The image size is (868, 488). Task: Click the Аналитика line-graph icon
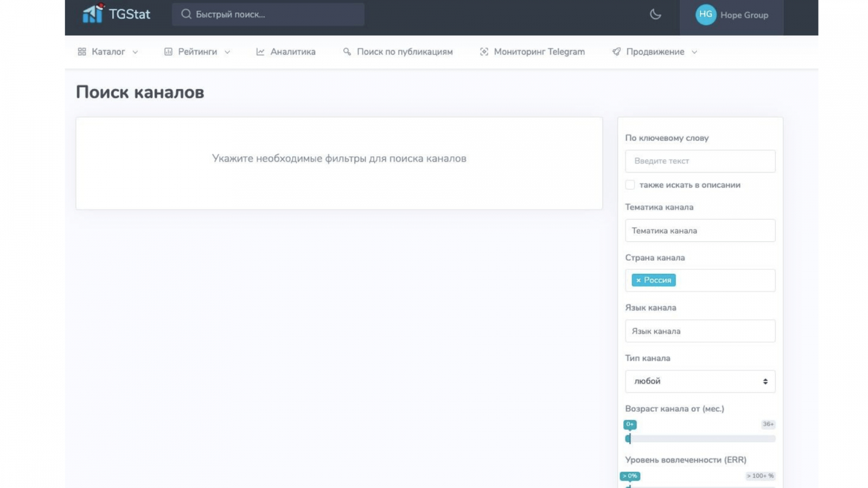click(x=260, y=52)
